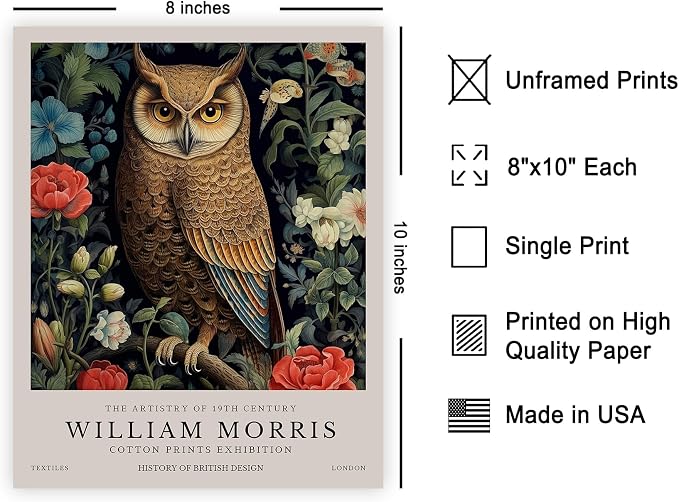Click the 'Made in USA' label
Image resolution: width=679 pixels, height=502 pixels.
pyautogui.click(x=575, y=415)
